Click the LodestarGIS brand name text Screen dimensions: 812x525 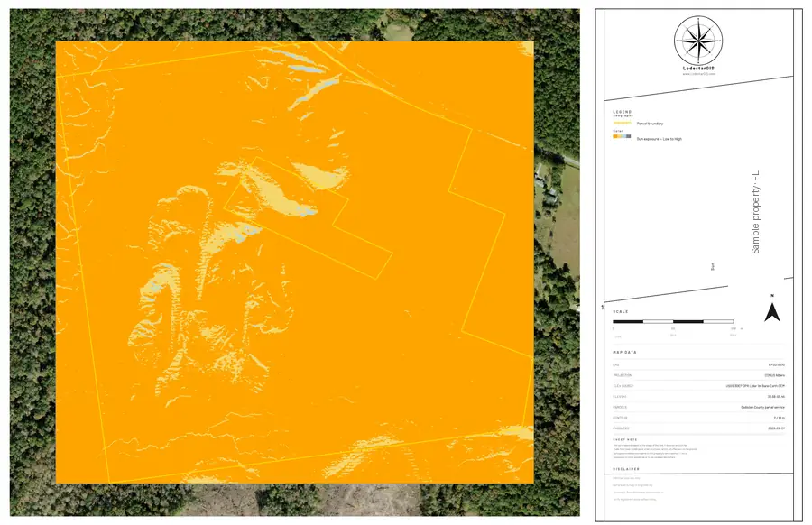698,69
